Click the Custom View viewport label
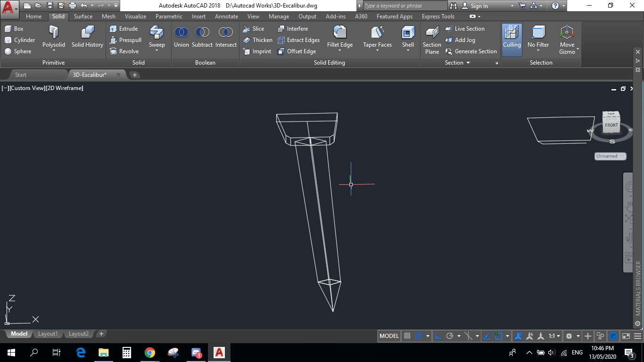Image resolution: width=644 pixels, height=362 pixels. click(x=27, y=88)
